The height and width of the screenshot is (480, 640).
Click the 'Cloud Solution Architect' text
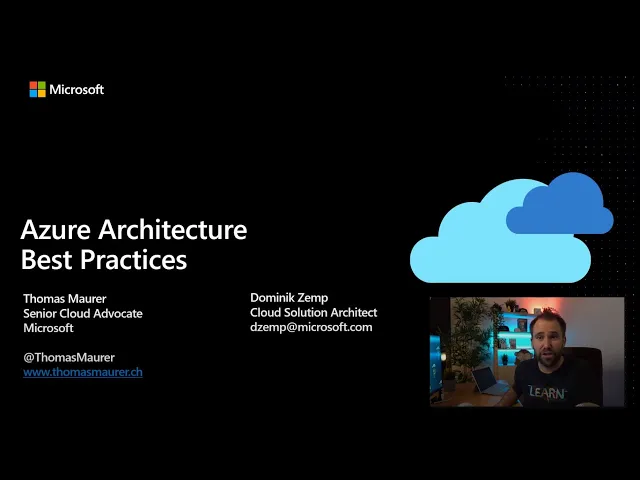(313, 313)
